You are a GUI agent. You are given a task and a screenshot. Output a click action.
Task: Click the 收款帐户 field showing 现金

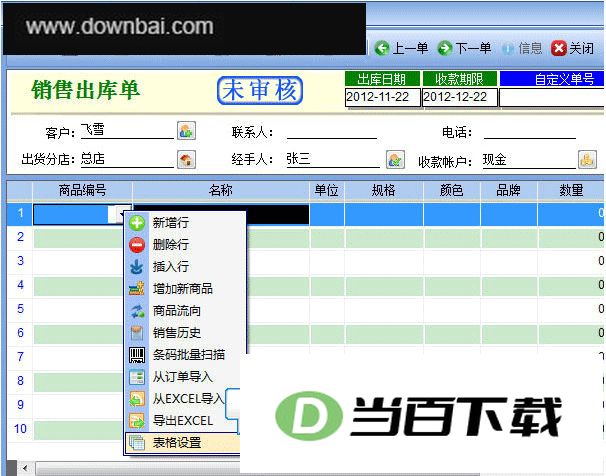(x=529, y=160)
